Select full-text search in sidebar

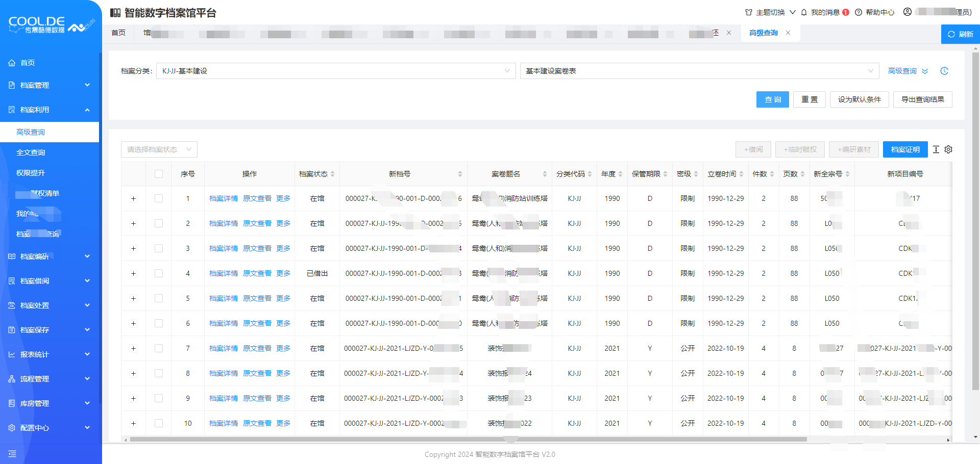click(31, 152)
